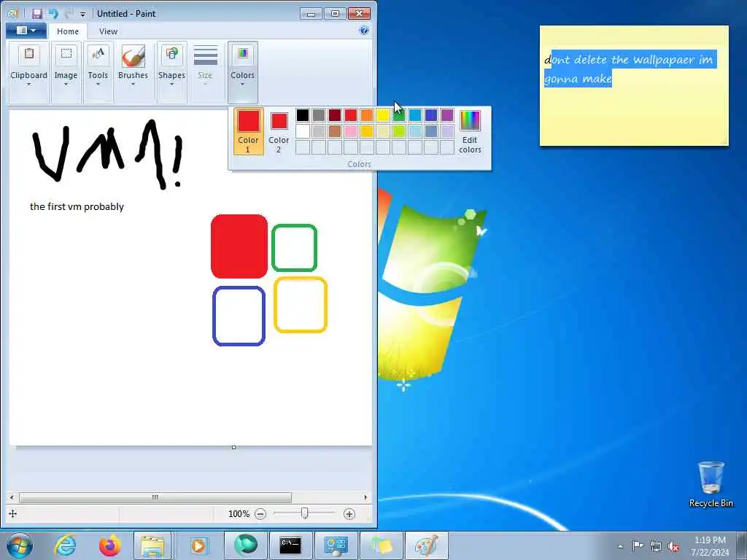Image resolution: width=747 pixels, height=560 pixels.
Task: Pick the pink rose swatch
Action: pos(351,131)
